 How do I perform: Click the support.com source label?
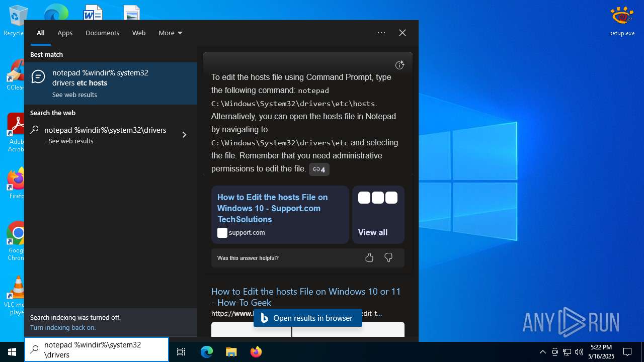[x=247, y=233]
